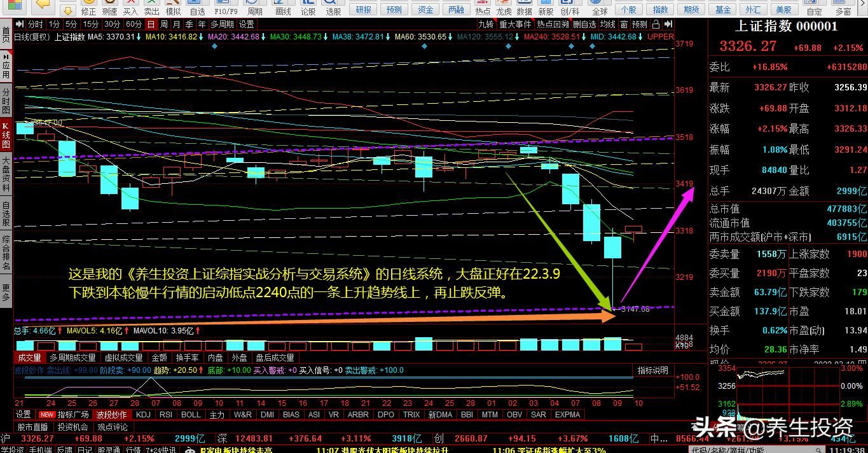Click the 研报 research button
This screenshot has width=868, height=453.
pos(364,10)
